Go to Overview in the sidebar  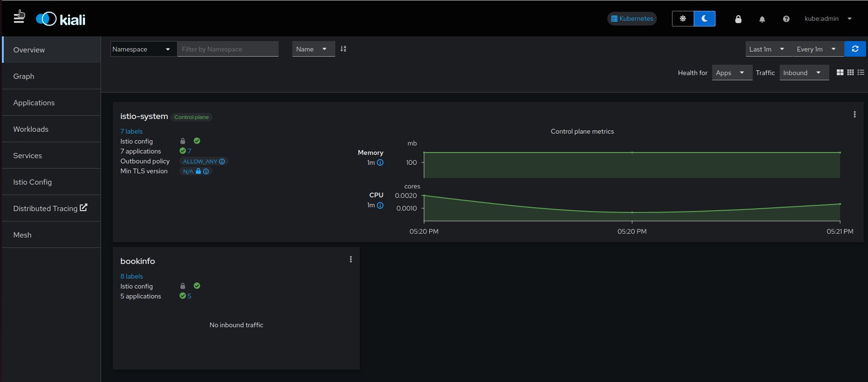click(51, 50)
